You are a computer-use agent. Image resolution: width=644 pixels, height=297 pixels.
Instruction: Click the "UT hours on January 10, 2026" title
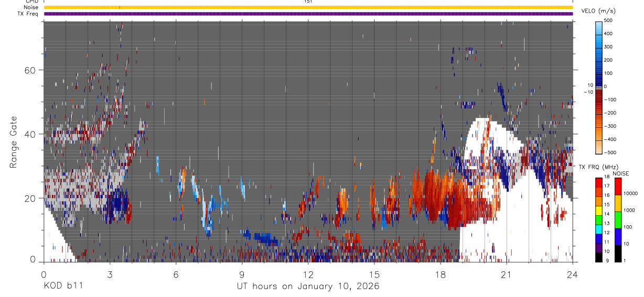307,287
